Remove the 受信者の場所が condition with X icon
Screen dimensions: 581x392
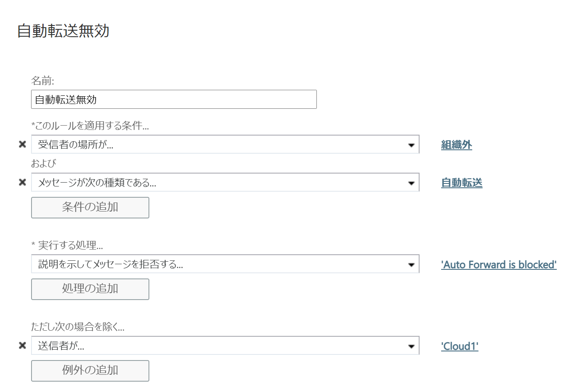pos(22,144)
